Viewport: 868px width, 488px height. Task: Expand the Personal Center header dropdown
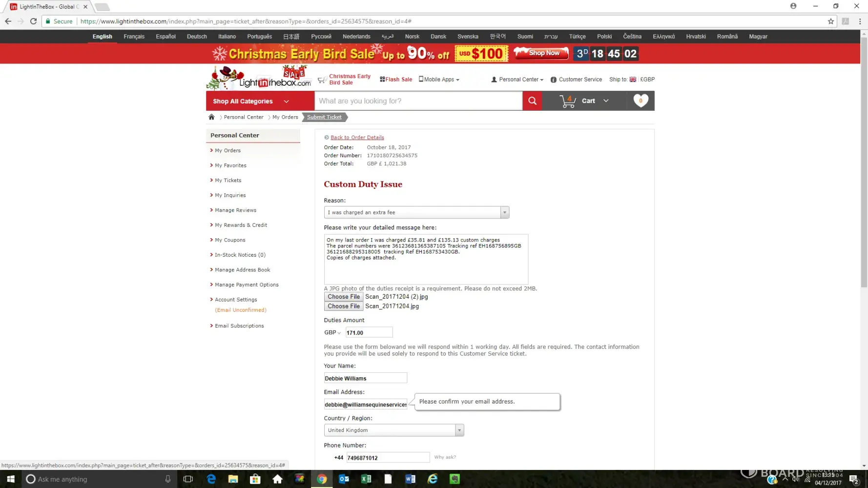click(517, 80)
